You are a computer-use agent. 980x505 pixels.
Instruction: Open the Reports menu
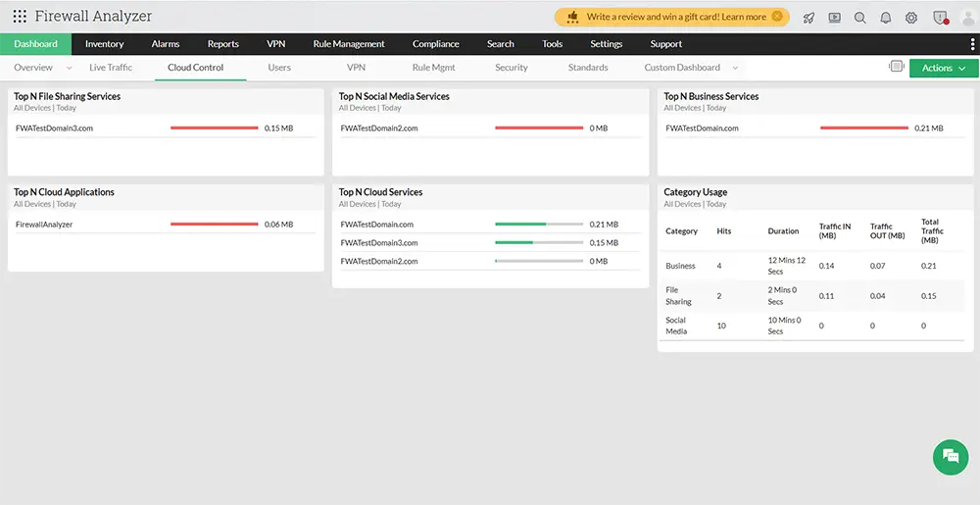(223, 44)
